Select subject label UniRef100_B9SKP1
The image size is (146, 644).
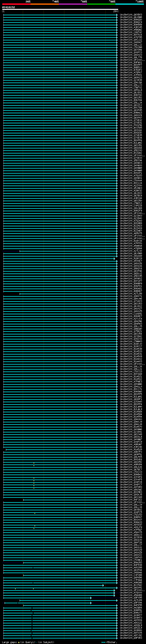click(x=131, y=173)
